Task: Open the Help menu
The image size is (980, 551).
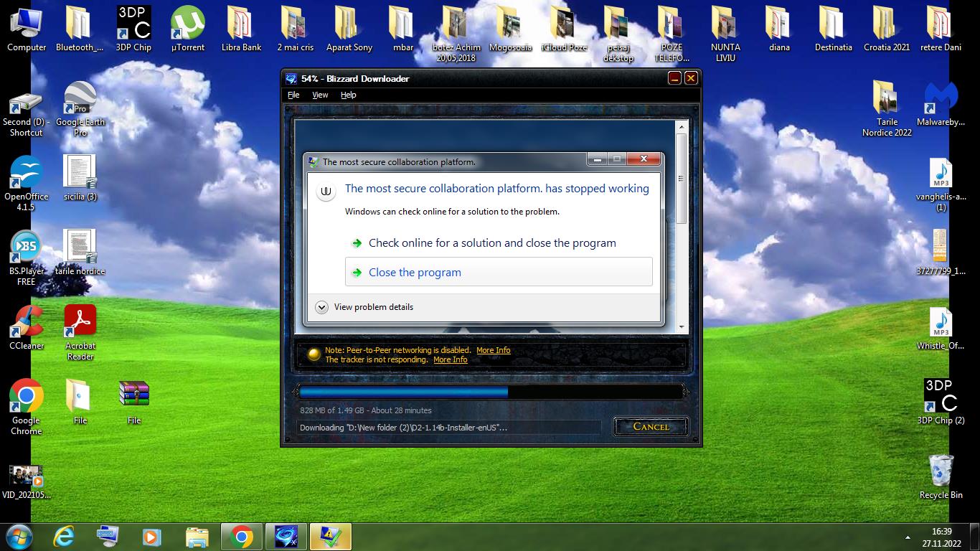Action: point(348,95)
